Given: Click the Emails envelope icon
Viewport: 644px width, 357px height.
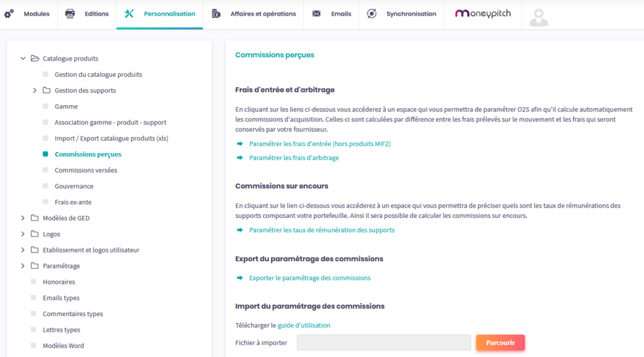Looking at the screenshot, I should [316, 14].
